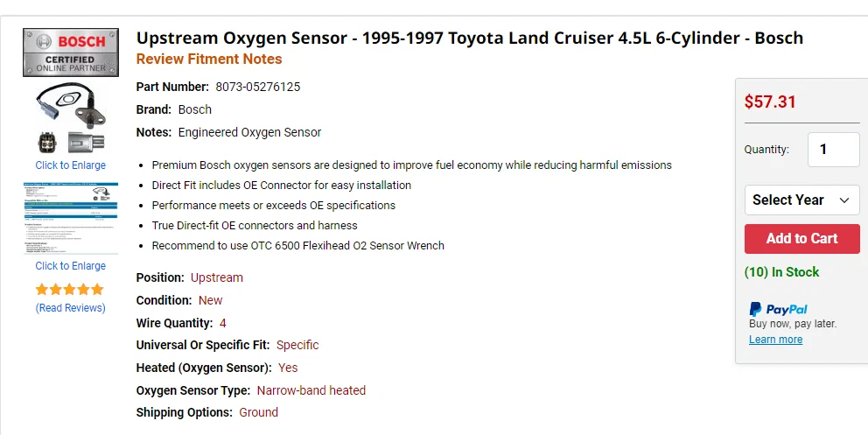Image resolution: width=868 pixels, height=435 pixels.
Task: Follow the PayPal Learn more link
Action: pyautogui.click(x=775, y=340)
